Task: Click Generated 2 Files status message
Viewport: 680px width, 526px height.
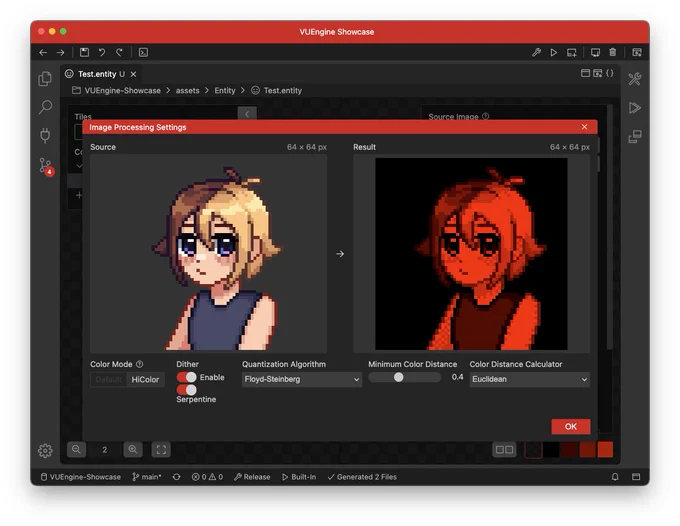Action: coord(362,477)
